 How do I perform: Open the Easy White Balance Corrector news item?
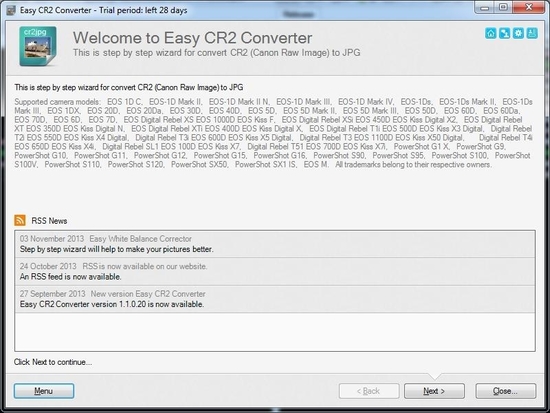pyautogui.click(x=275, y=244)
